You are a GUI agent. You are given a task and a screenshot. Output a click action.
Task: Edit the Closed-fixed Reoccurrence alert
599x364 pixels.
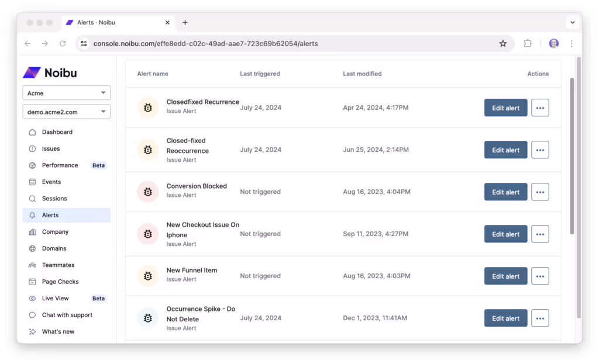click(505, 150)
